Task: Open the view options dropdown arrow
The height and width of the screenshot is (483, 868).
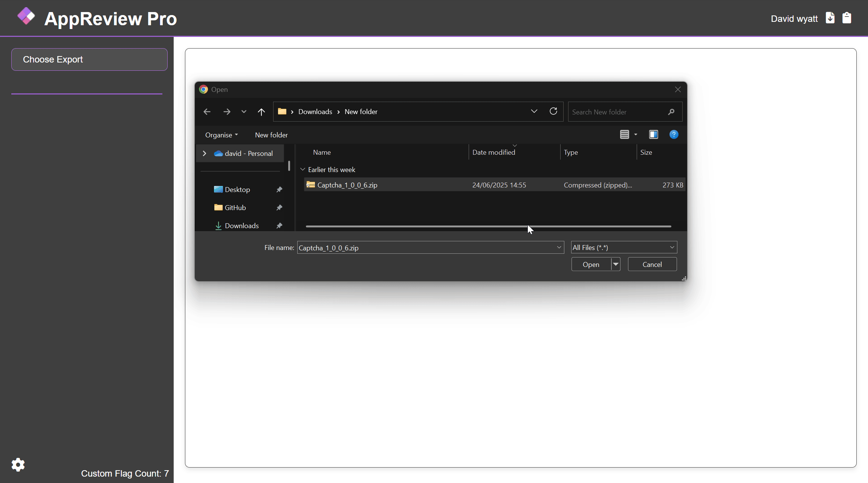Action: point(636,134)
